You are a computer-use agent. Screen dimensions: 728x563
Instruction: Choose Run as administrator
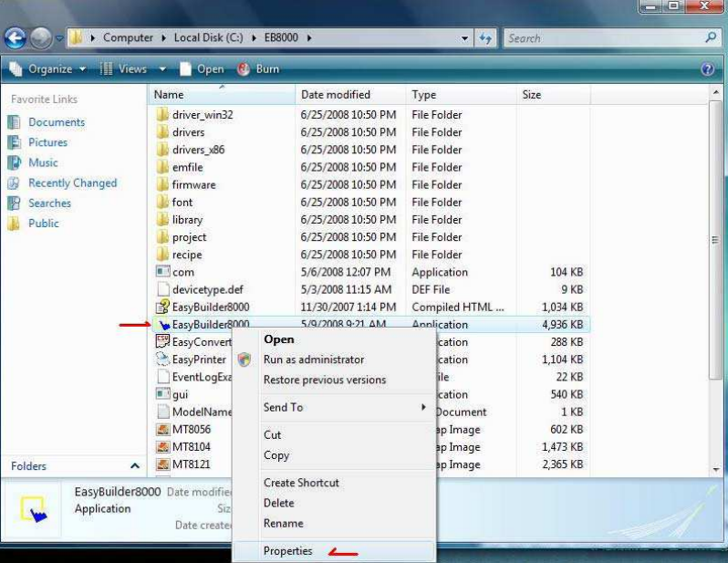click(334, 360)
